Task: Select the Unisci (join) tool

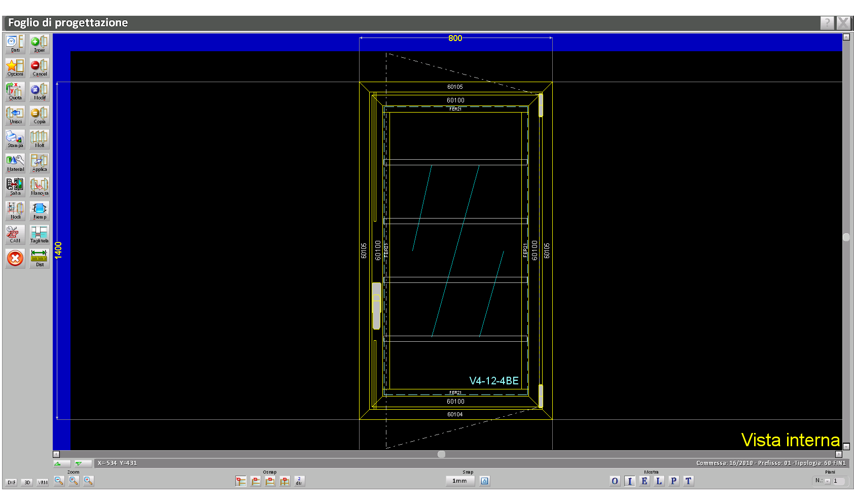Action: [15, 116]
